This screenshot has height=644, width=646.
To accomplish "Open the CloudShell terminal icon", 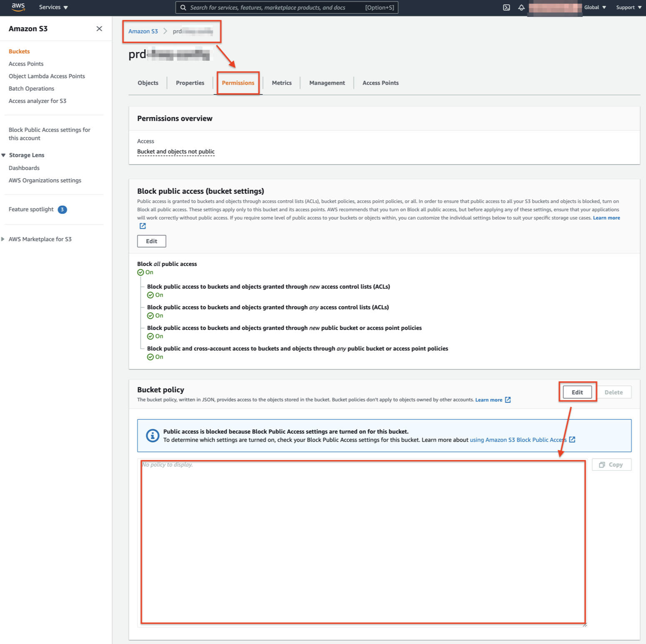I will pos(506,7).
